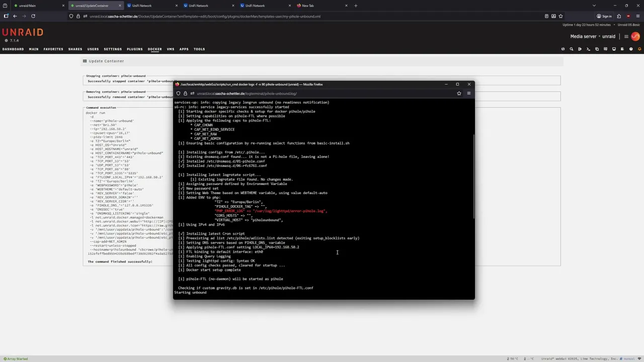
Task: Open a new browser tab with plus
Action: (x=356, y=6)
